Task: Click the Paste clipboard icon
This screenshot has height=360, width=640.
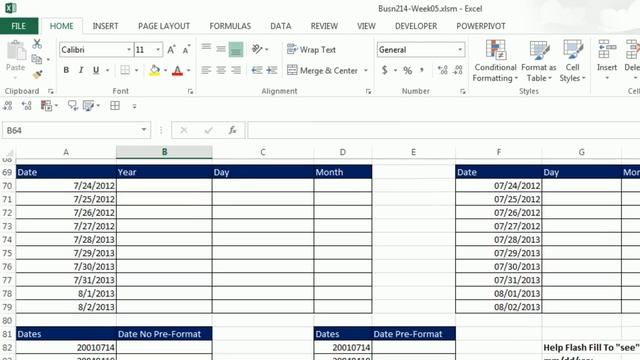Action: [x=16, y=51]
